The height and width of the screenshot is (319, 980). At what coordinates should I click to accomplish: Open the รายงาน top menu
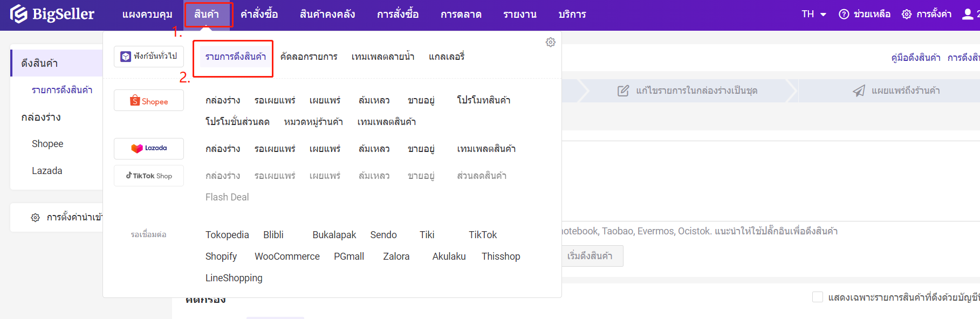pos(520,15)
